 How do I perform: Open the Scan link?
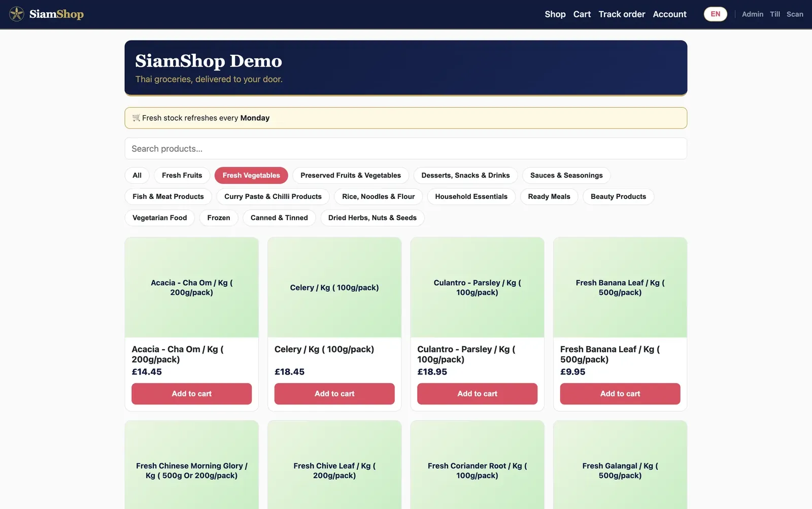point(795,14)
